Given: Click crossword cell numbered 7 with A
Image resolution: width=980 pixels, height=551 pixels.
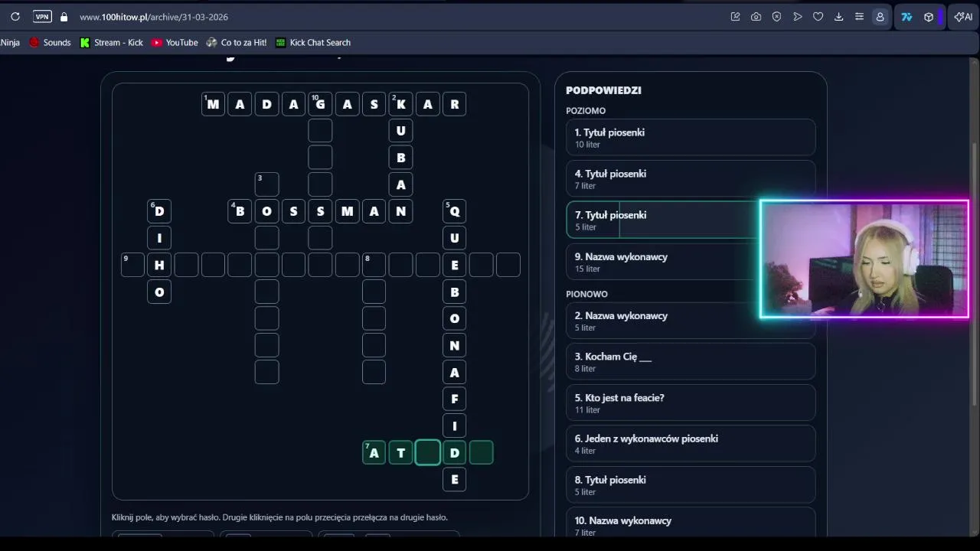Looking at the screenshot, I should tap(374, 452).
